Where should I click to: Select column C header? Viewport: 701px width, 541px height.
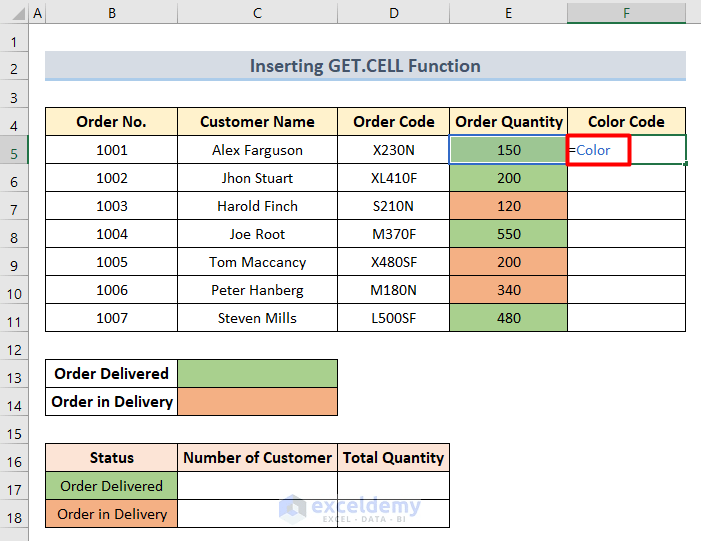(257, 13)
